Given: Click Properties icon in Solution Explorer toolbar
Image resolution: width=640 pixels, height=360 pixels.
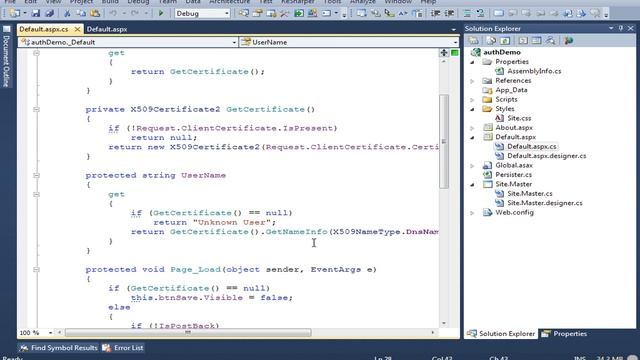Looking at the screenshot, I should pos(473,40).
